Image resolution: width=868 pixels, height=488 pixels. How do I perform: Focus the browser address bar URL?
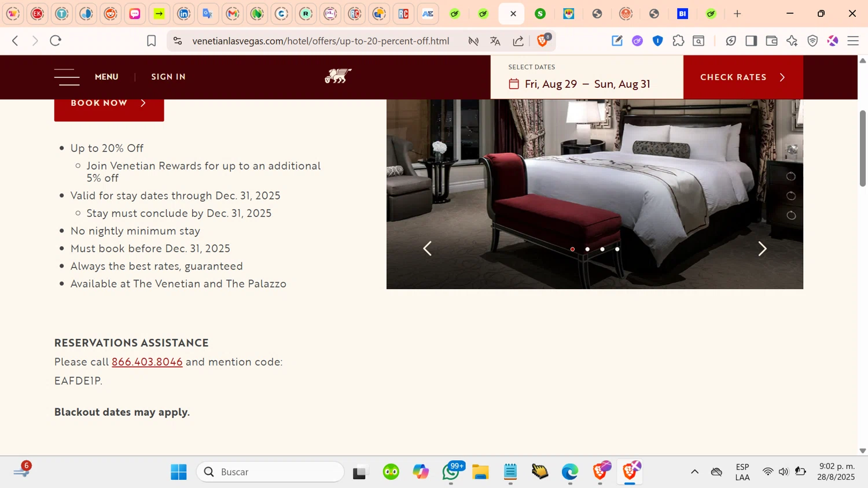coord(321,41)
